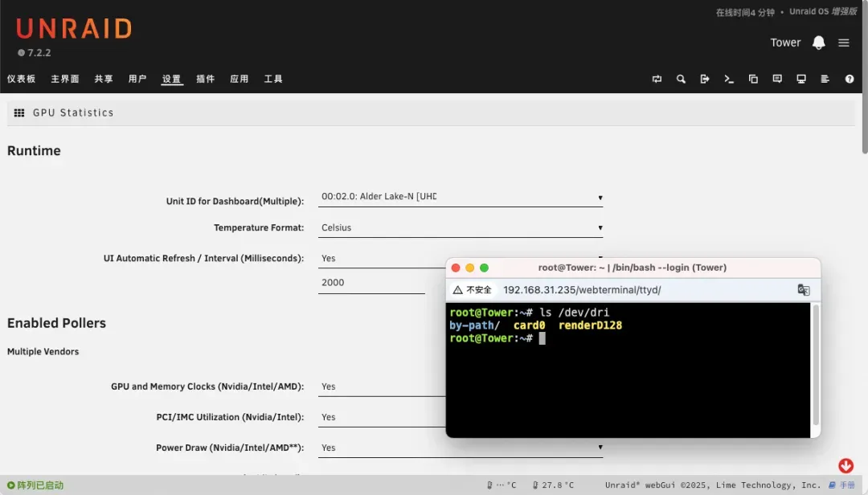Screen dimensions: 868x495
Task: Toggle GPU and Memory Clocks Yes selector
Action: tap(382, 387)
